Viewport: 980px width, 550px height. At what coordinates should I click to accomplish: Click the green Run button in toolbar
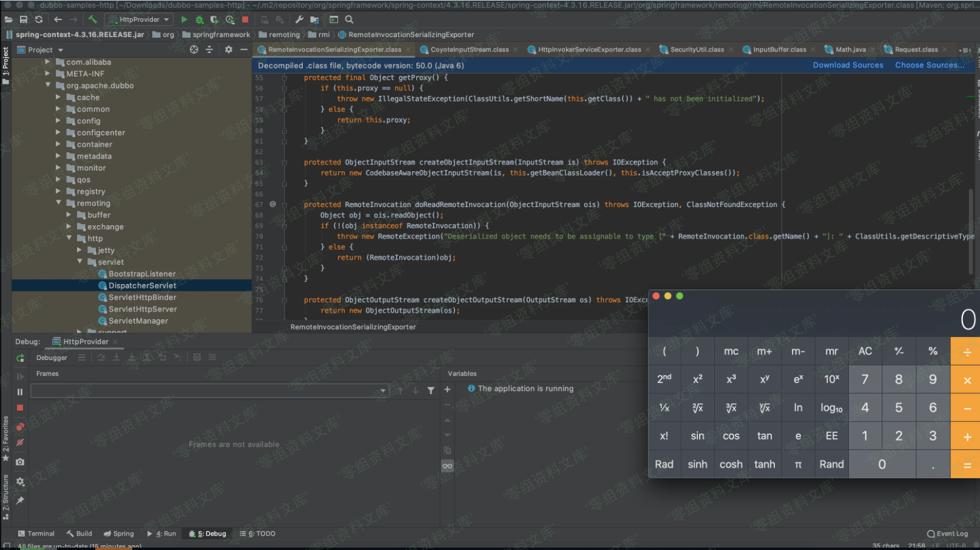point(184,19)
